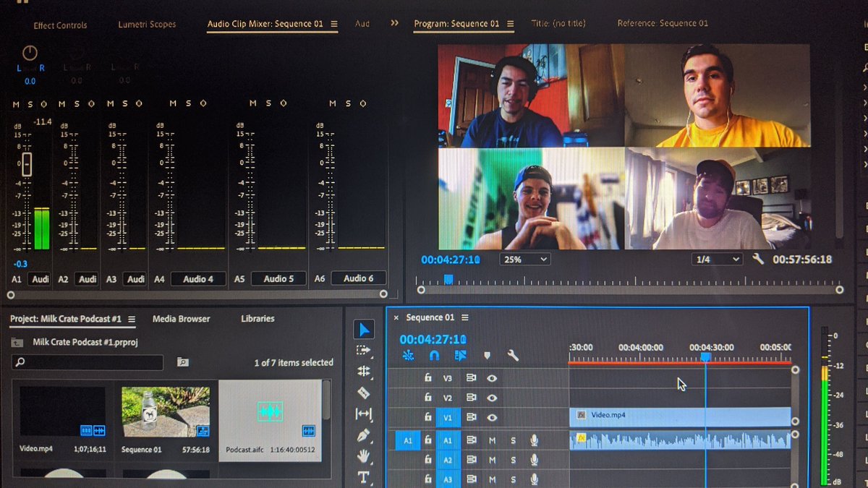
Task: Select the Sequence 01 bottle thumbnail
Action: tap(166, 411)
